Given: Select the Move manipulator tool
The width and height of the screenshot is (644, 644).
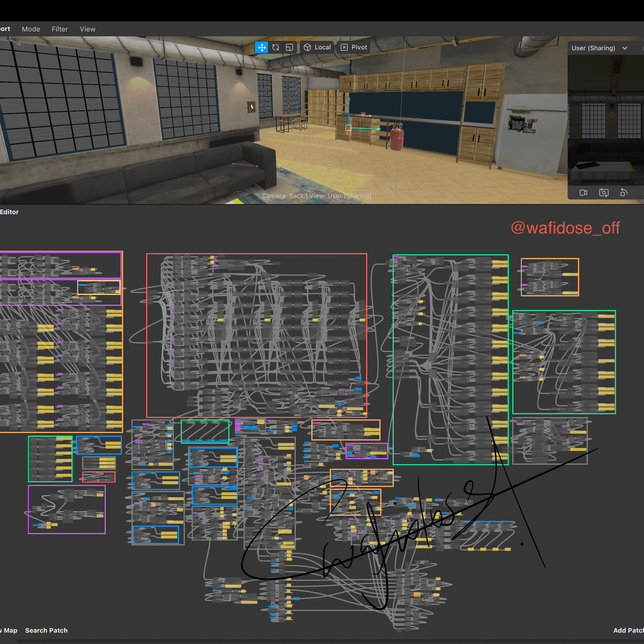Looking at the screenshot, I should 262,47.
